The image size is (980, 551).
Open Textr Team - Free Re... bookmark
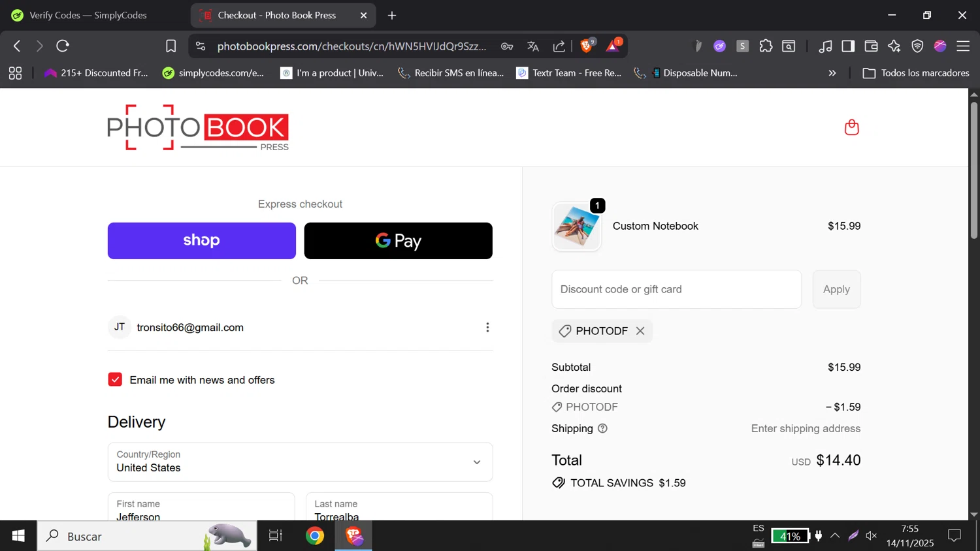[569, 73]
